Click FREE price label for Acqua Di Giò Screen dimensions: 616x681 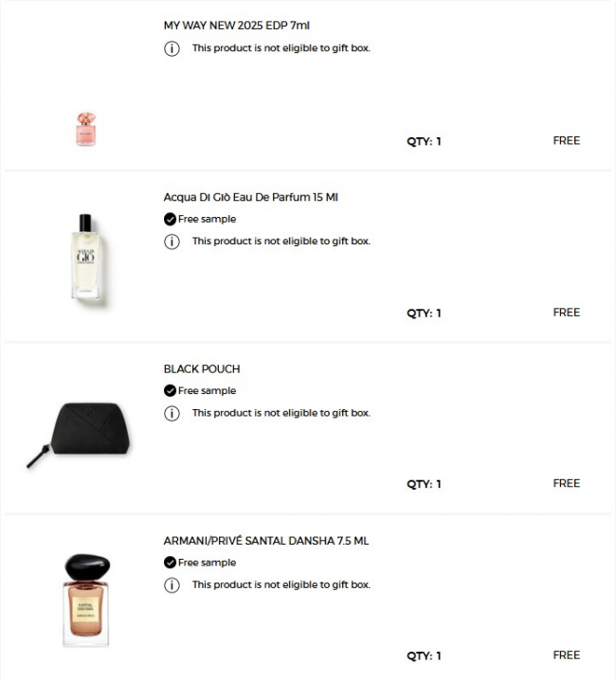coord(566,313)
